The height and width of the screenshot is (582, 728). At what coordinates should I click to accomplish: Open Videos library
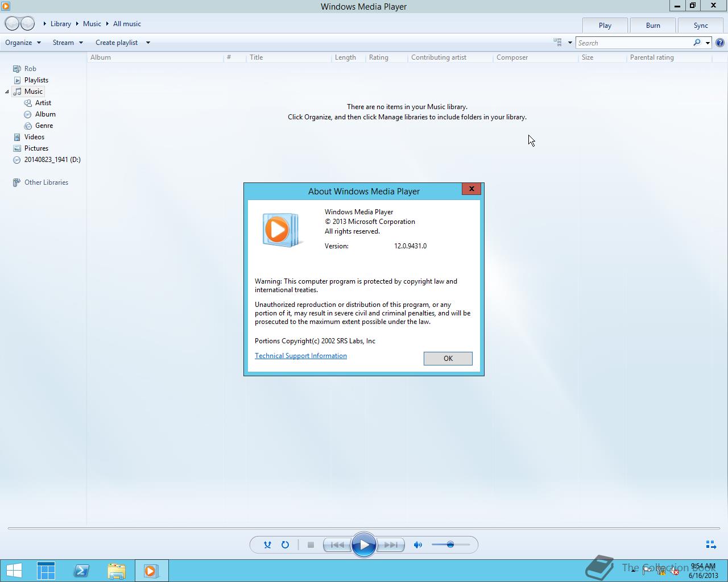pos(34,137)
